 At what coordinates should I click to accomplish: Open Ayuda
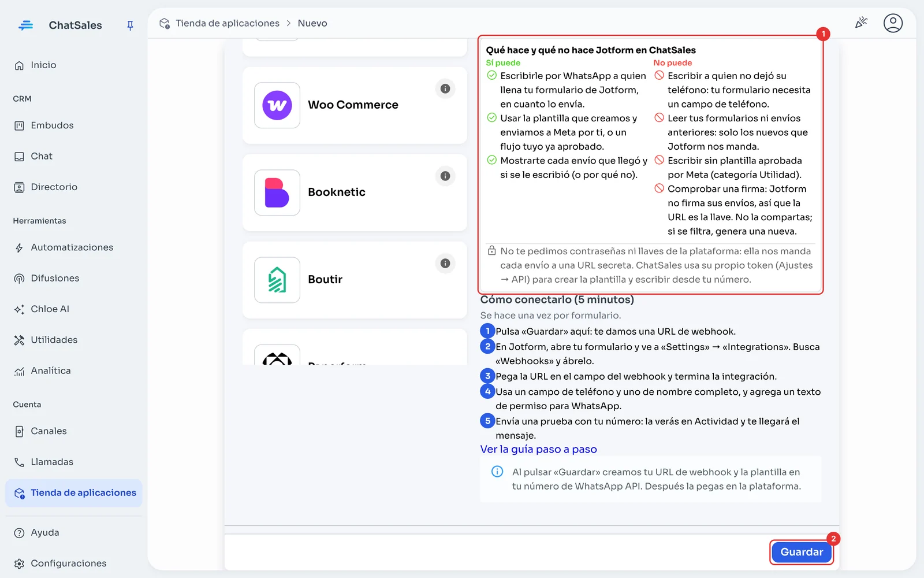coord(73,533)
